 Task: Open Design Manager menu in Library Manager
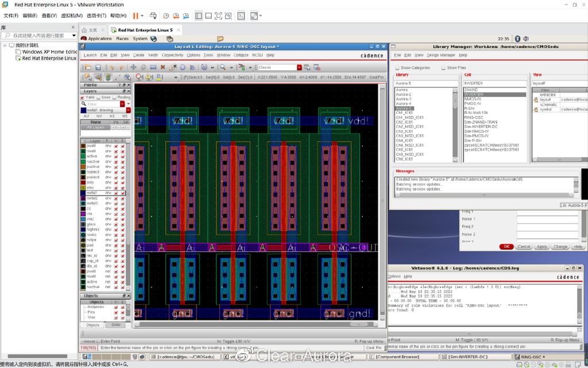point(441,55)
